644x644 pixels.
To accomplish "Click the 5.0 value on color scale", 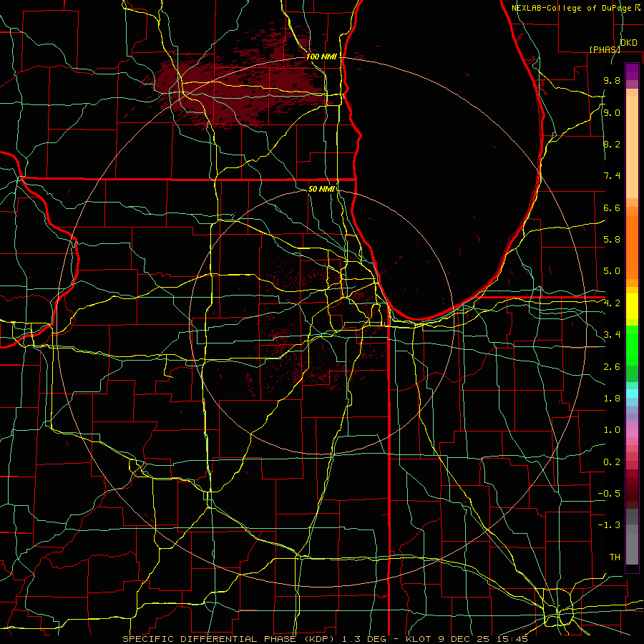I will coord(612,271).
